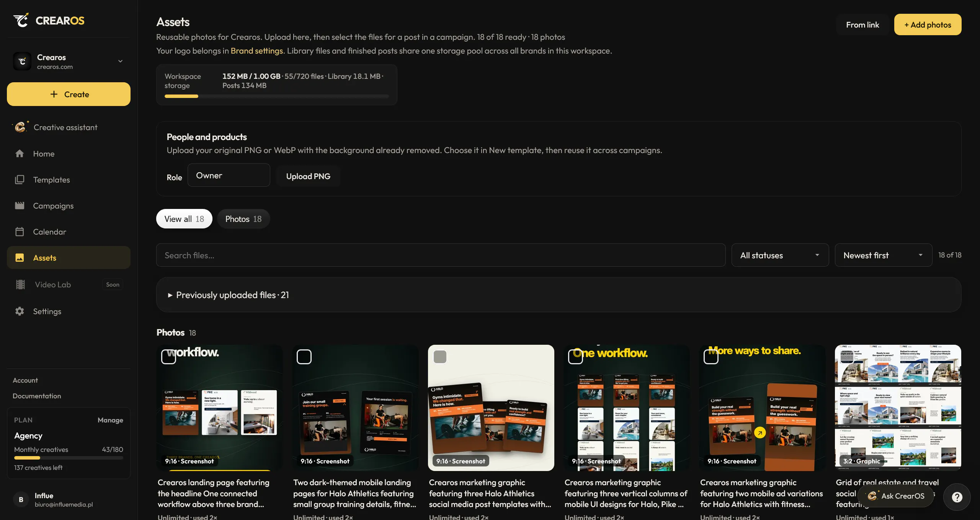
Task: Check the box on the three Halo Athletics templates photo
Action: 440,357
